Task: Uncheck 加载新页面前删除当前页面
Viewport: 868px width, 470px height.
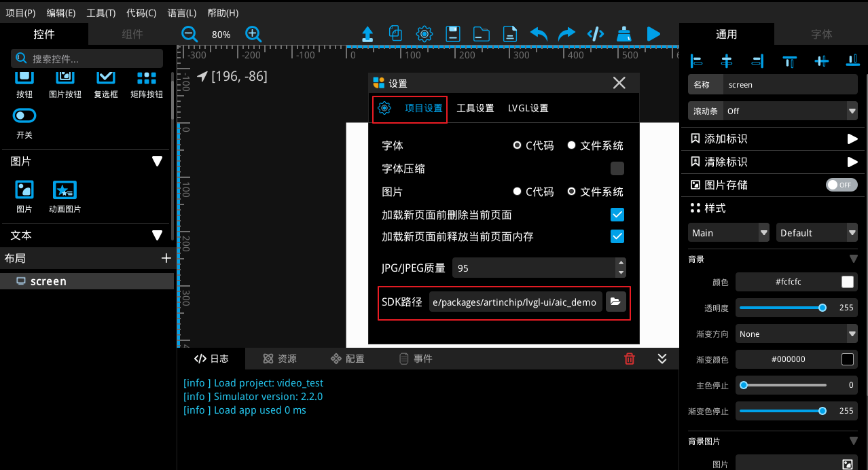Action: (617, 215)
